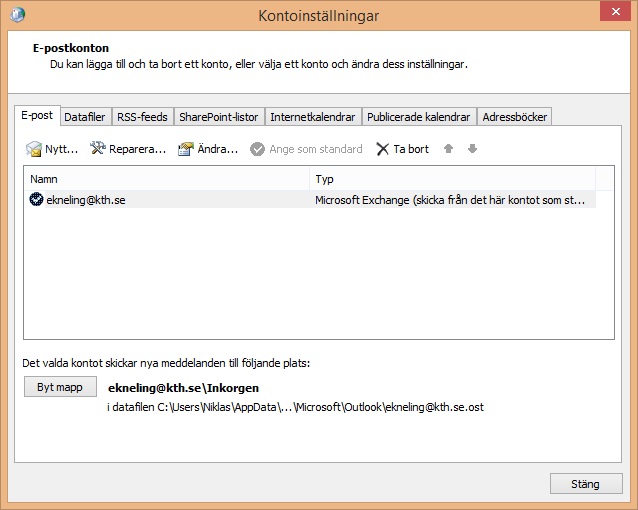Open the Internetkalendrar tab
The image size is (638, 510).
coord(312,117)
